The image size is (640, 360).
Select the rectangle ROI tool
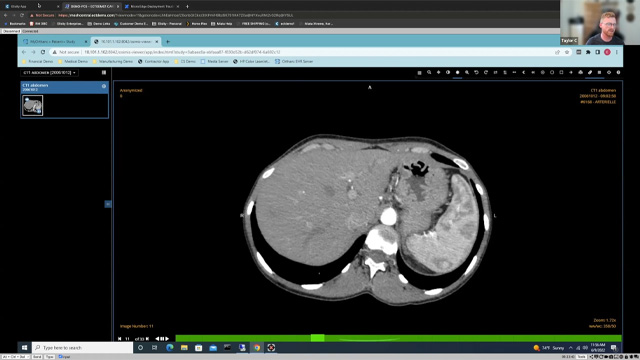tap(561, 73)
